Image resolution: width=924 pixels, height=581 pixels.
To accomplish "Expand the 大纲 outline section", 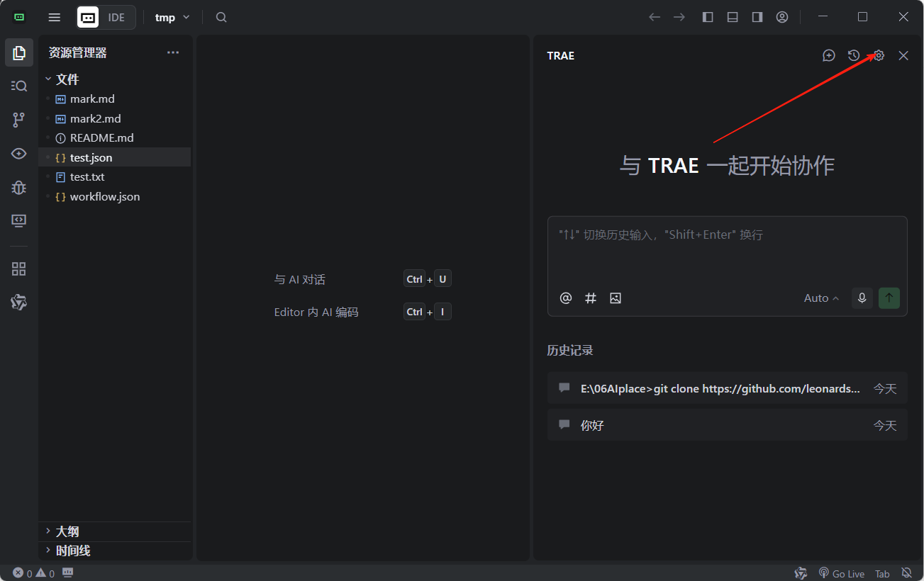I will 115,531.
